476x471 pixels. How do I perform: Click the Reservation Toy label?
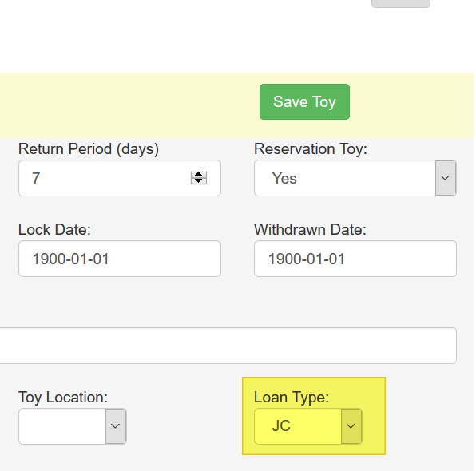tap(311, 149)
